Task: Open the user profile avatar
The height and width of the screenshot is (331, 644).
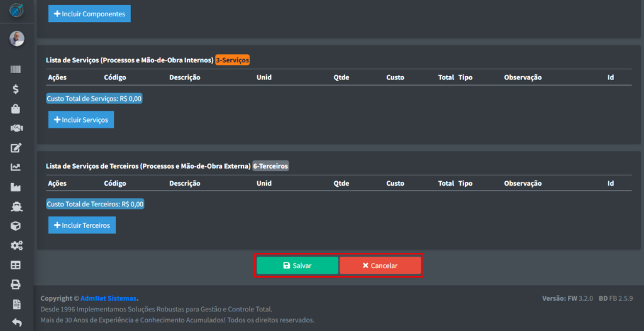Action: 16,39
